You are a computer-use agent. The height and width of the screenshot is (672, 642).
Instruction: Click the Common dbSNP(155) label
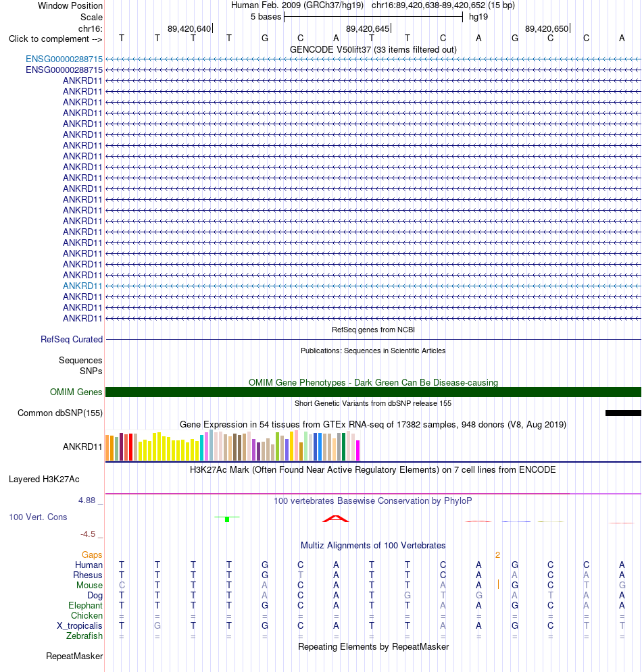click(60, 413)
